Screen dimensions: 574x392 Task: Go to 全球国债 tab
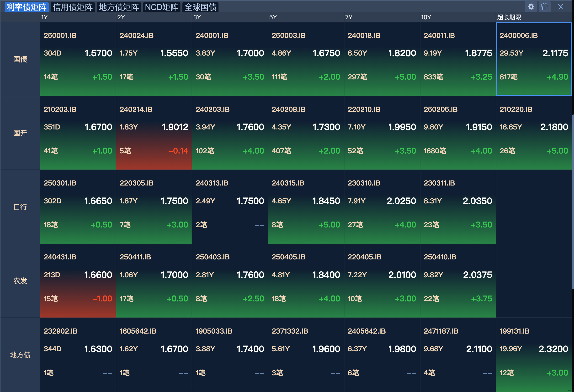tap(200, 7)
